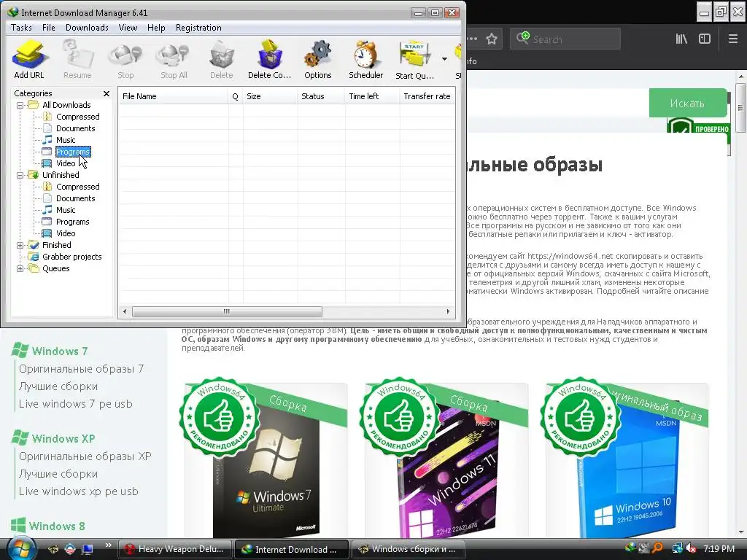
Task: Open Оригинальные образы 7 link
Action: [81, 369]
